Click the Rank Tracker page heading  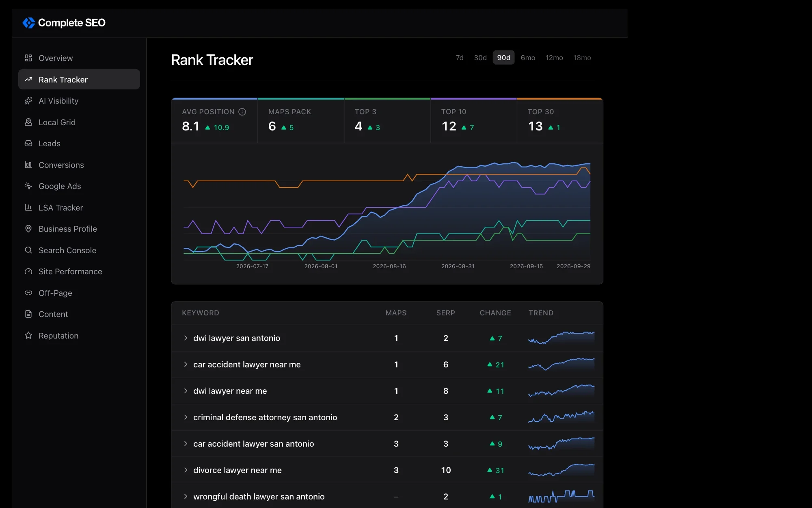(212, 60)
